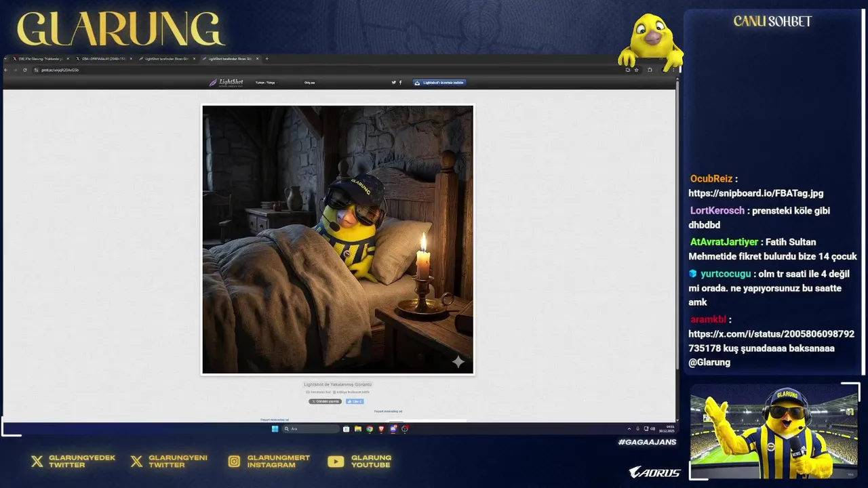Click the Facebook Like button
The height and width of the screenshot is (488, 868).
[x=355, y=401]
